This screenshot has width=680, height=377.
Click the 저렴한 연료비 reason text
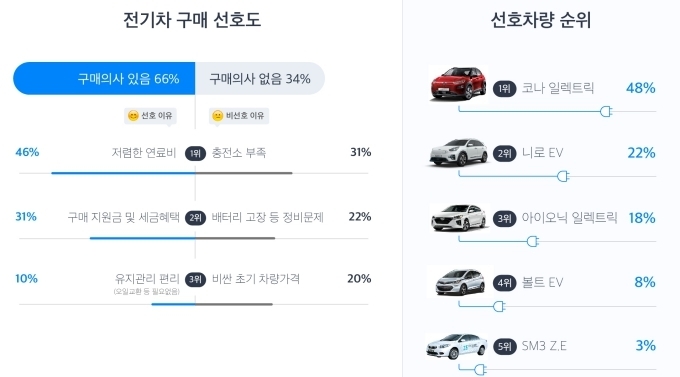(144, 153)
